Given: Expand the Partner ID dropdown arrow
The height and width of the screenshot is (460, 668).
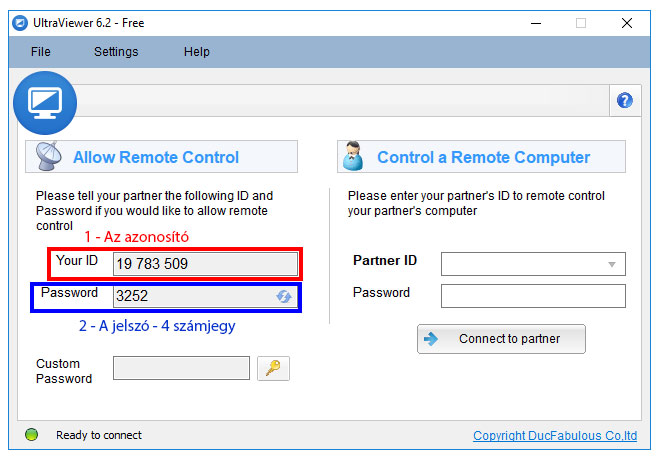Looking at the screenshot, I should [x=611, y=264].
